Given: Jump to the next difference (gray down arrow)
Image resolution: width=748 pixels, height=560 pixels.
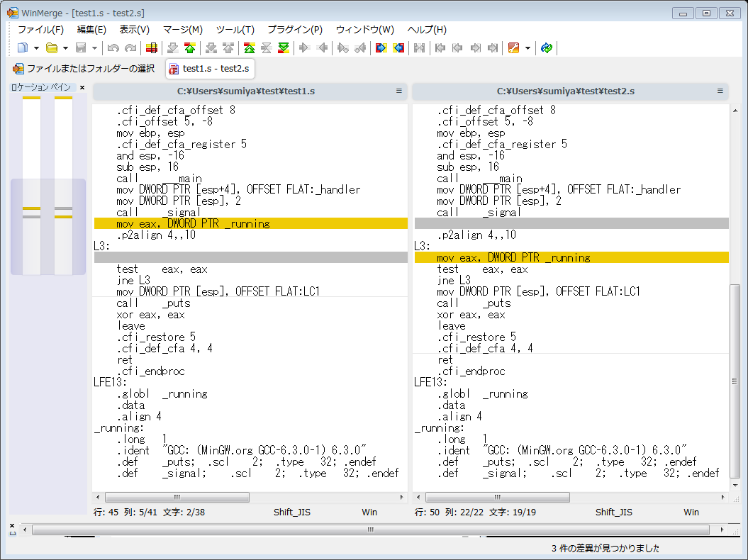Looking at the screenshot, I should (173, 47).
